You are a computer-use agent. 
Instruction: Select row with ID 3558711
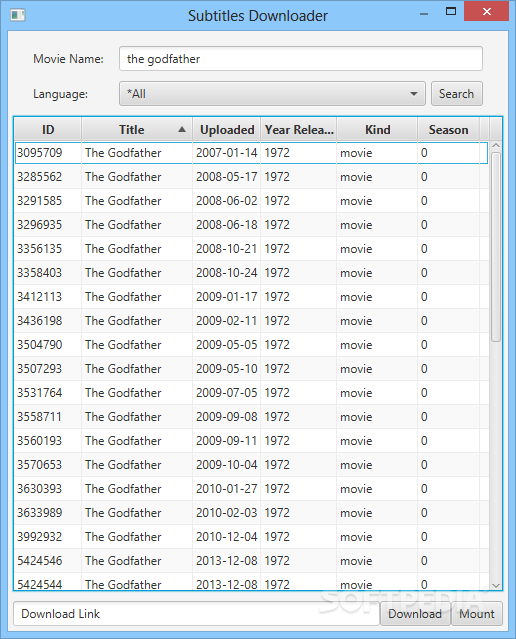pyautogui.click(x=251, y=417)
